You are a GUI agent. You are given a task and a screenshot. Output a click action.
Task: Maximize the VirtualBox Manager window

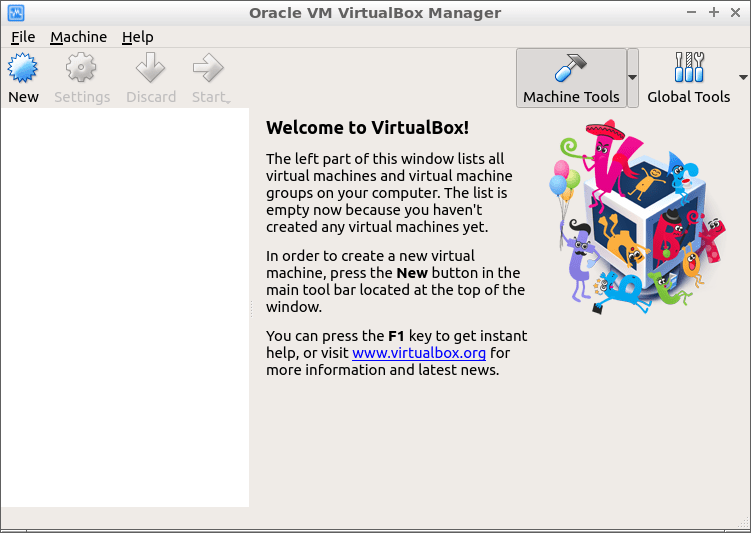point(714,12)
